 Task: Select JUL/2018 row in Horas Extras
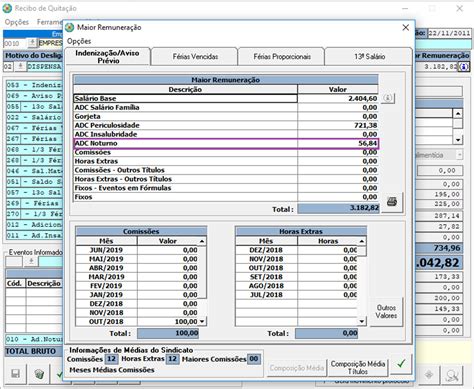coord(296,295)
